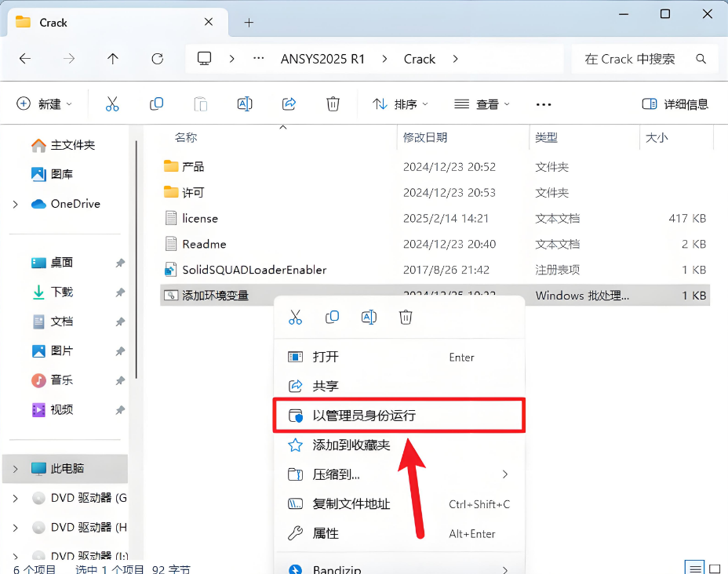Click the Copy icon in toolbar

(156, 104)
